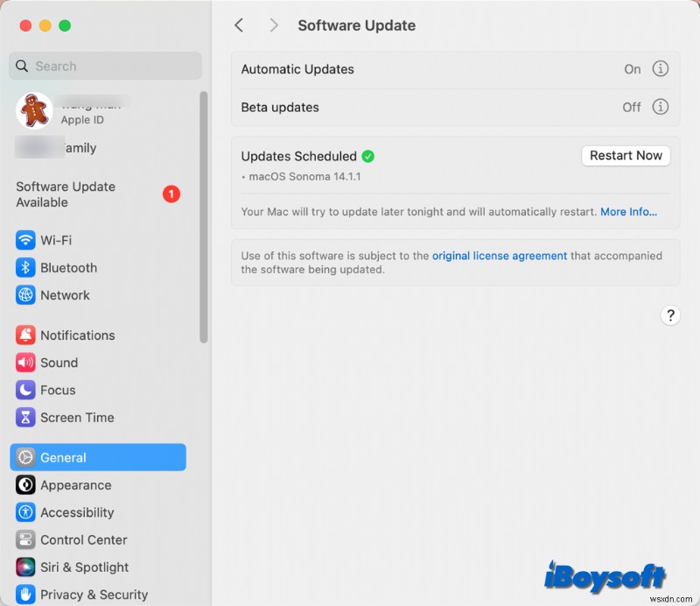Open the Network settings label

click(65, 295)
